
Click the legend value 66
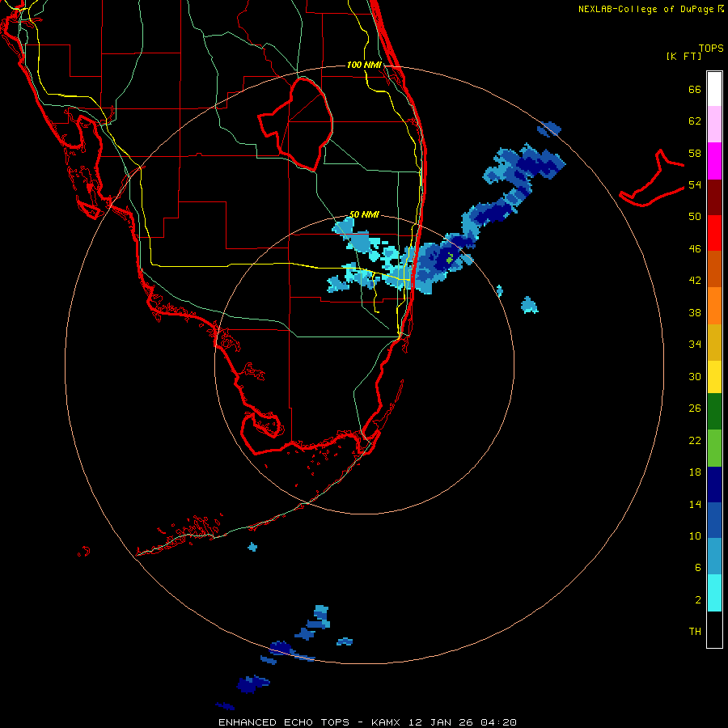click(x=695, y=90)
